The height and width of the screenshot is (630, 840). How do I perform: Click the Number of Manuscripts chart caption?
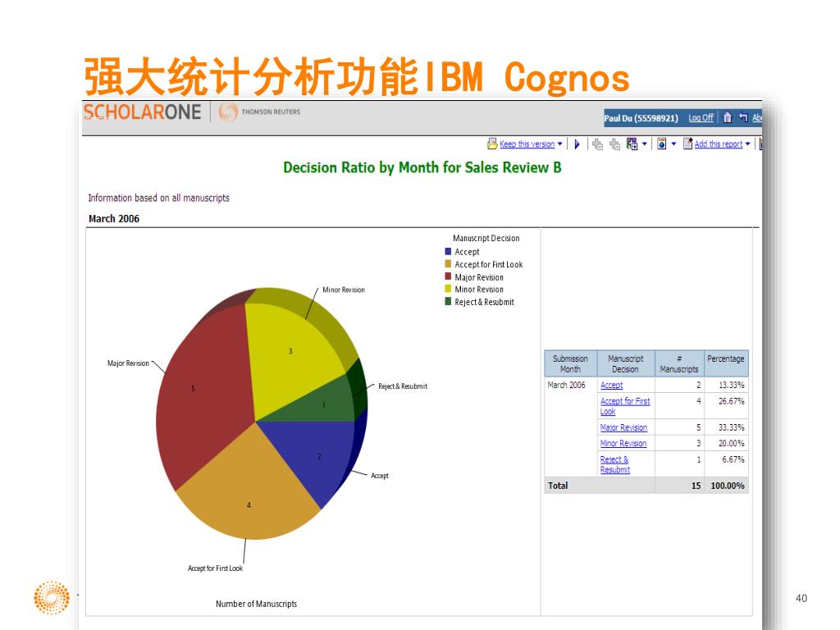pyautogui.click(x=256, y=604)
